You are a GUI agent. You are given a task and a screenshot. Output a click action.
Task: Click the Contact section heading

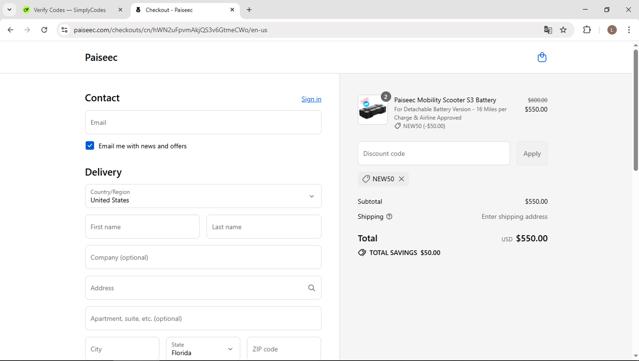coord(102,98)
